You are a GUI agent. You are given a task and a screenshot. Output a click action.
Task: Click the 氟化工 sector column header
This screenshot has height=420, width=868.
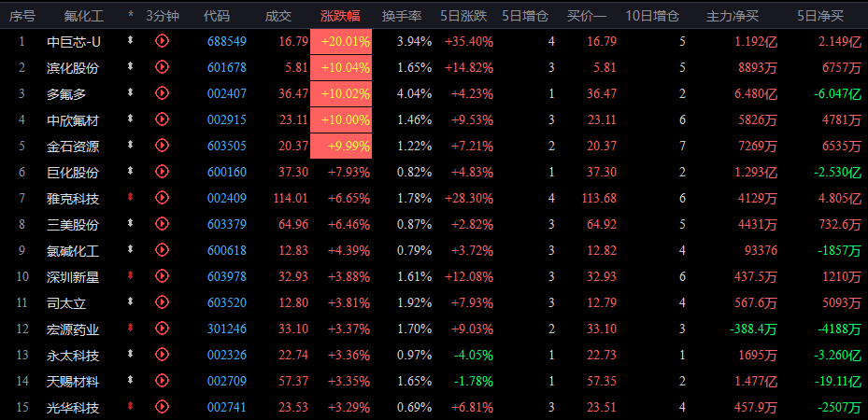[83, 16]
